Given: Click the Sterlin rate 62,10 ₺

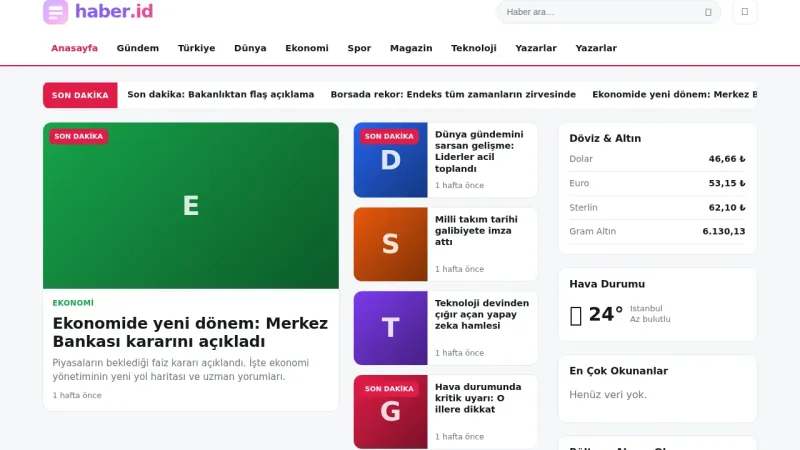Looking at the screenshot, I should click(727, 208).
